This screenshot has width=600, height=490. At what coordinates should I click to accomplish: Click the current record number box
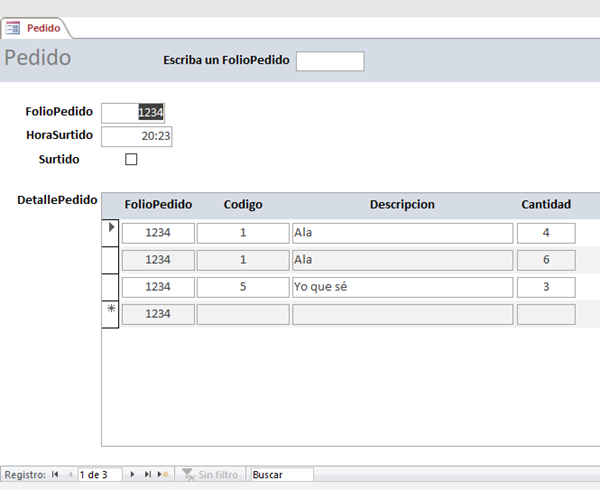(x=98, y=474)
